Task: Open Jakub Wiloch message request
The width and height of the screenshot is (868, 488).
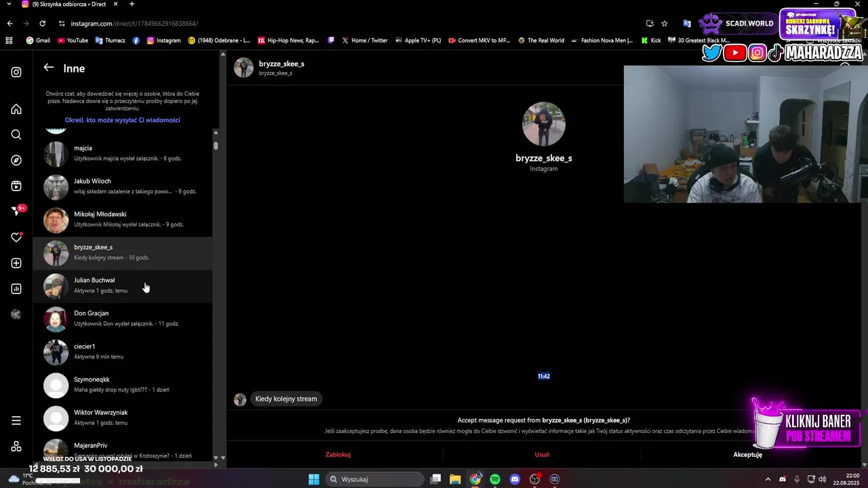Action: tap(123, 186)
